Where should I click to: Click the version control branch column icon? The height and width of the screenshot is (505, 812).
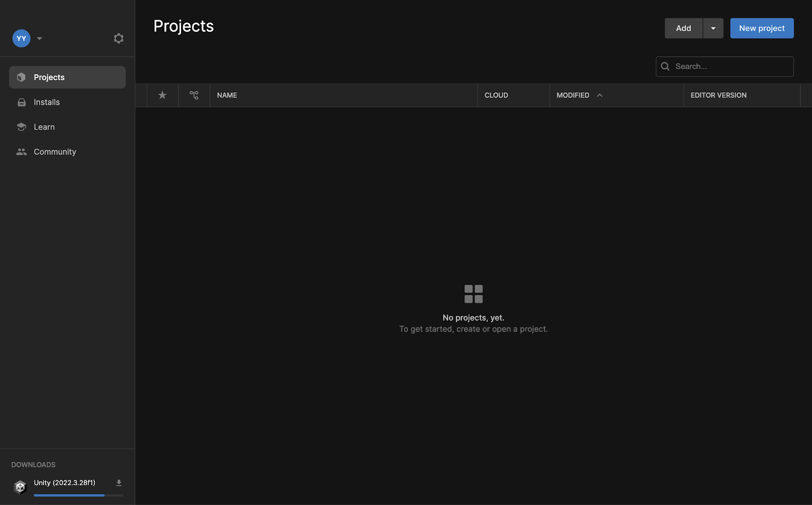pyautogui.click(x=194, y=95)
